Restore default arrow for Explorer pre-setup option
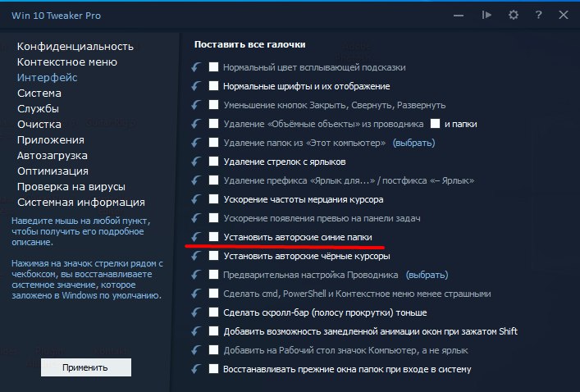Image resolution: width=580 pixels, height=392 pixels. pyautogui.click(x=196, y=275)
